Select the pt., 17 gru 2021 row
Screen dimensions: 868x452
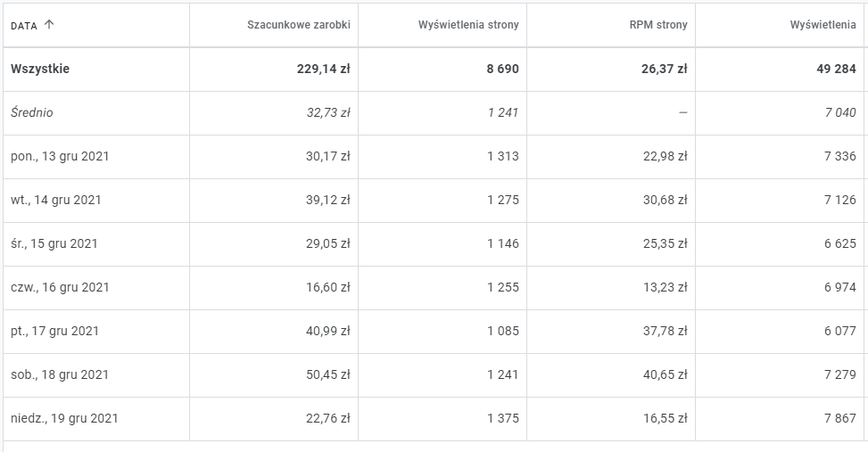click(55, 332)
